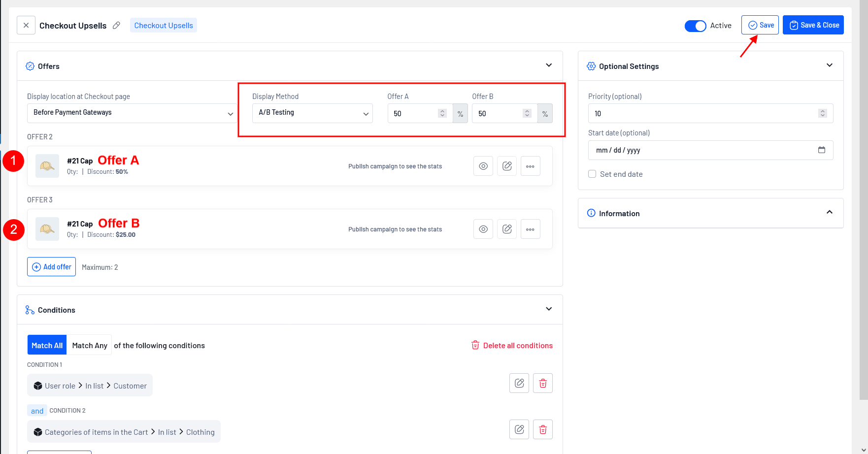Open the Display Method dropdown
The height and width of the screenshot is (454, 868).
pos(312,113)
